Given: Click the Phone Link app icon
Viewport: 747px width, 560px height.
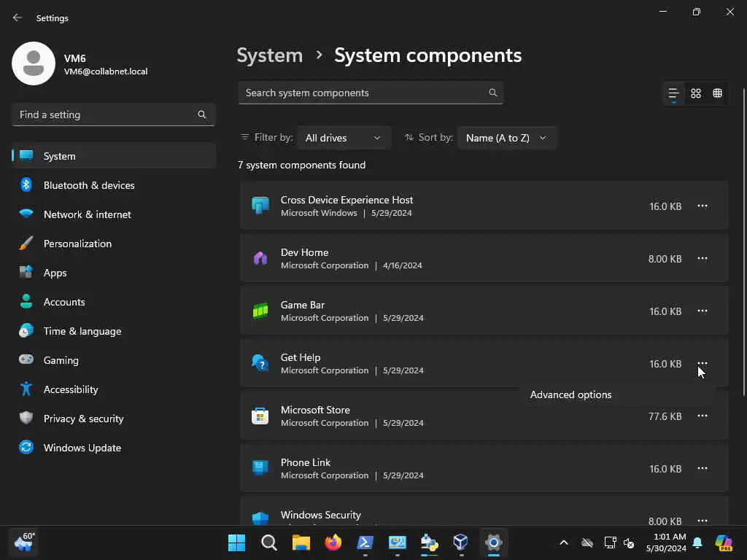Looking at the screenshot, I should point(260,468).
